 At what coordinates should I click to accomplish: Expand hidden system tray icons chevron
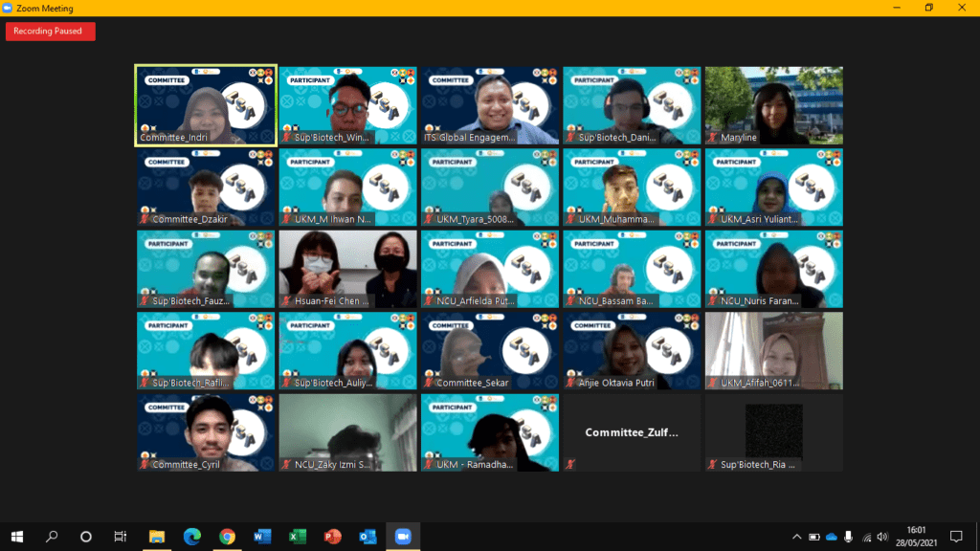(x=797, y=537)
